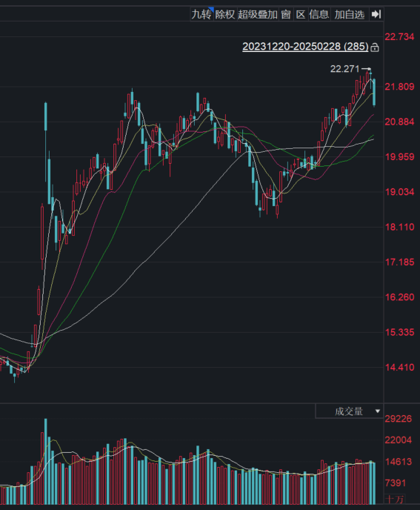Click volume axis label 7391
Screen dimensions: 420x510
pyautogui.click(x=396, y=483)
